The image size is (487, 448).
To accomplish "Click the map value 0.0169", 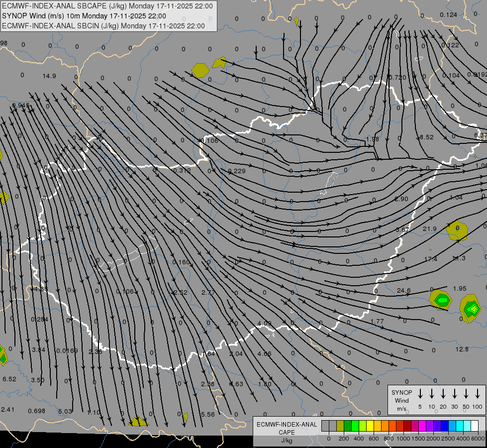I will click(x=67, y=351).
